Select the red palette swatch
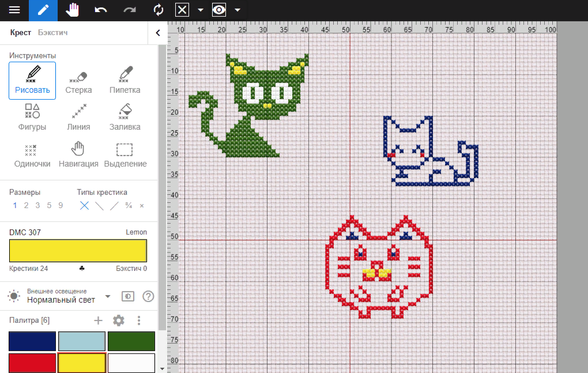Viewport: 588px width, 373px height. click(32, 363)
